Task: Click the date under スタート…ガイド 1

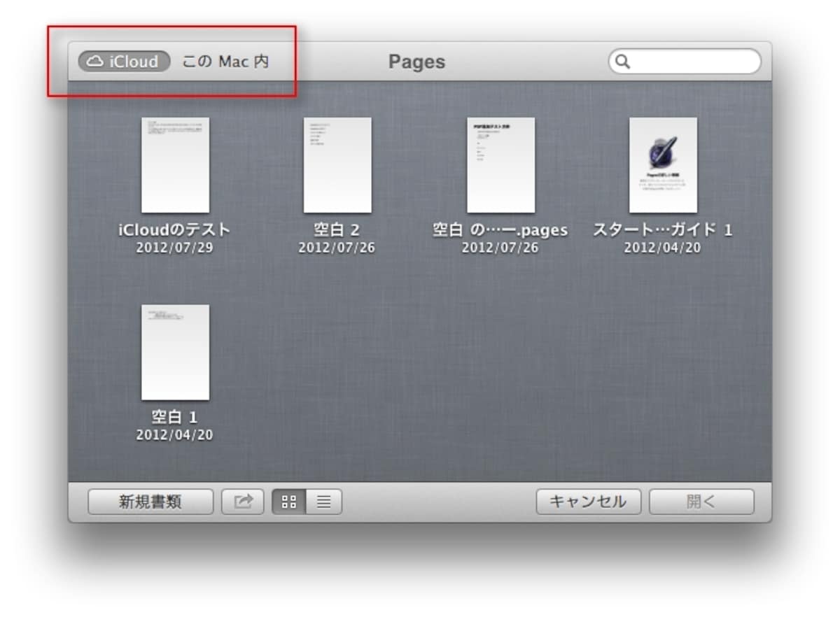Action: coord(663,248)
